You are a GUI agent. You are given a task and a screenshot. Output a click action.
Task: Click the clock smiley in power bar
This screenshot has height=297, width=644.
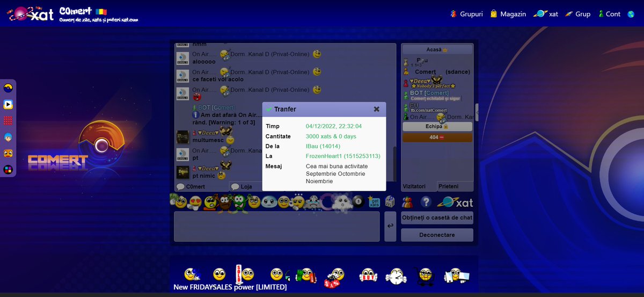click(x=396, y=276)
